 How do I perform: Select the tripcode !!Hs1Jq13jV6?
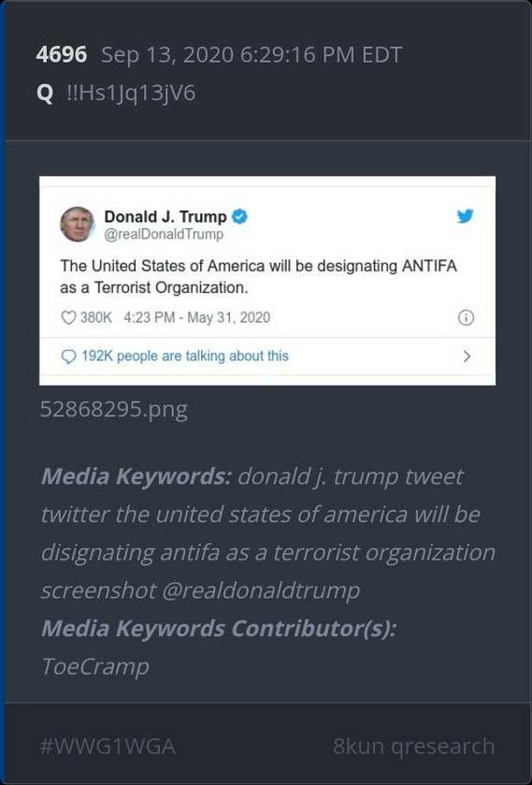[x=131, y=94]
